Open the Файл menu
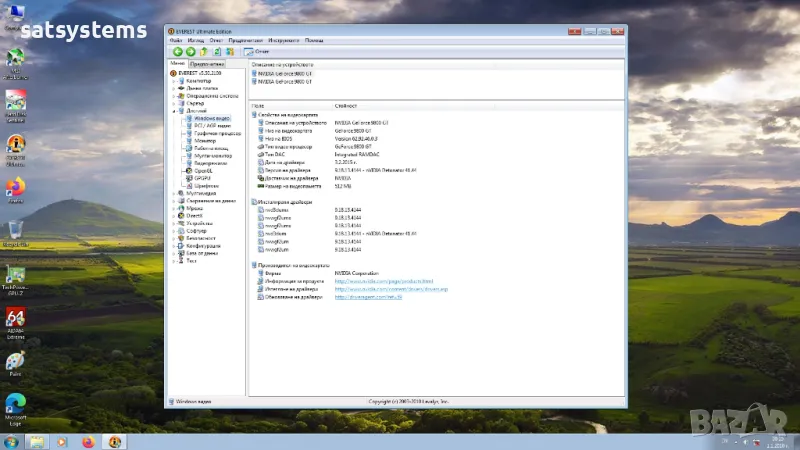This screenshot has height=450, width=800. [x=176, y=40]
